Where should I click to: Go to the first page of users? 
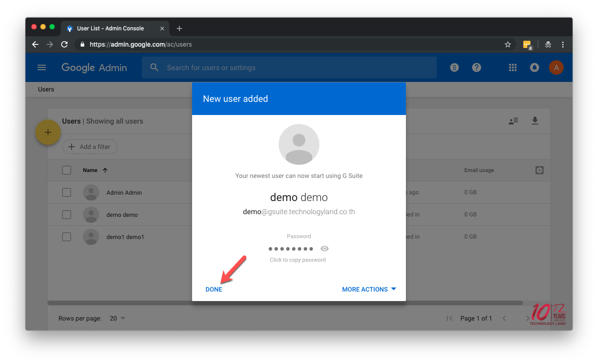click(x=449, y=318)
